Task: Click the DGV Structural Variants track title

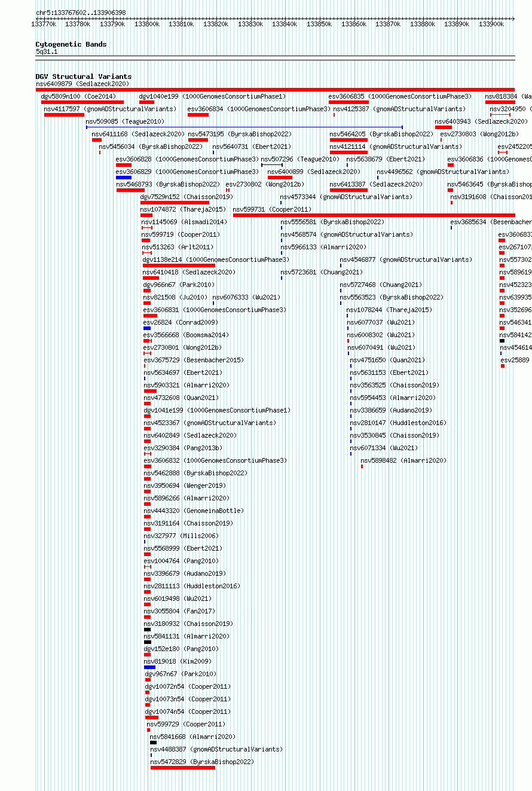Action: [x=84, y=77]
